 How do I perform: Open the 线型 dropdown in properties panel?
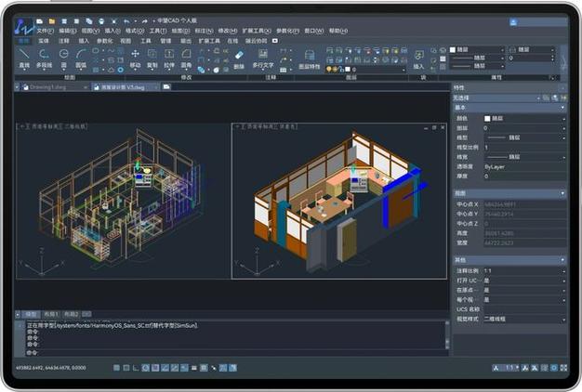tap(525, 137)
